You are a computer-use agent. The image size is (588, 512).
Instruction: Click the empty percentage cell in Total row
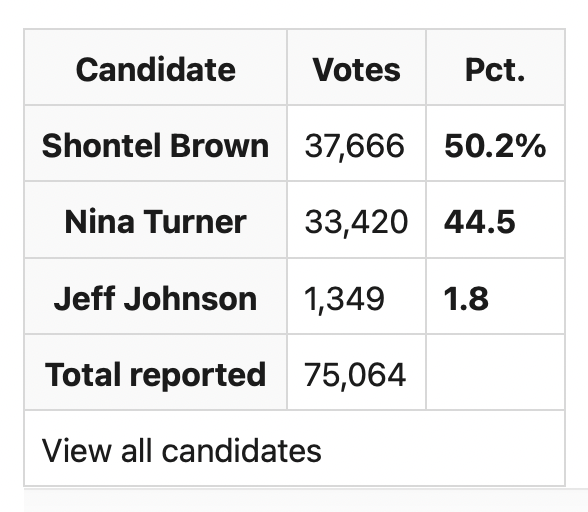coord(495,372)
